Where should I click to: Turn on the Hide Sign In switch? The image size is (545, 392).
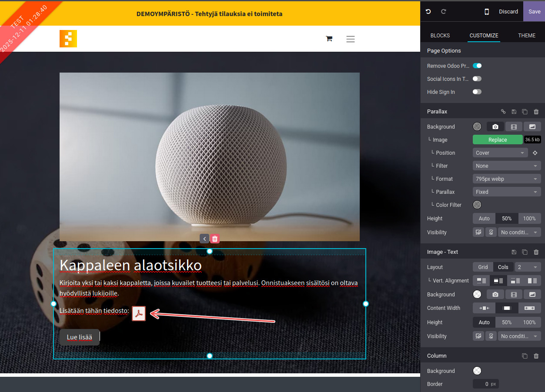pyautogui.click(x=477, y=92)
